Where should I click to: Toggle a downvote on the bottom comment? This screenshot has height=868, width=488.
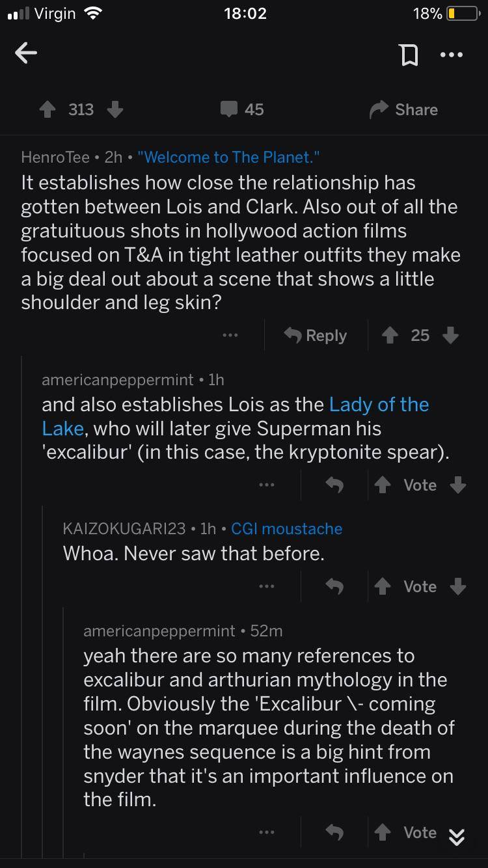pos(457,832)
